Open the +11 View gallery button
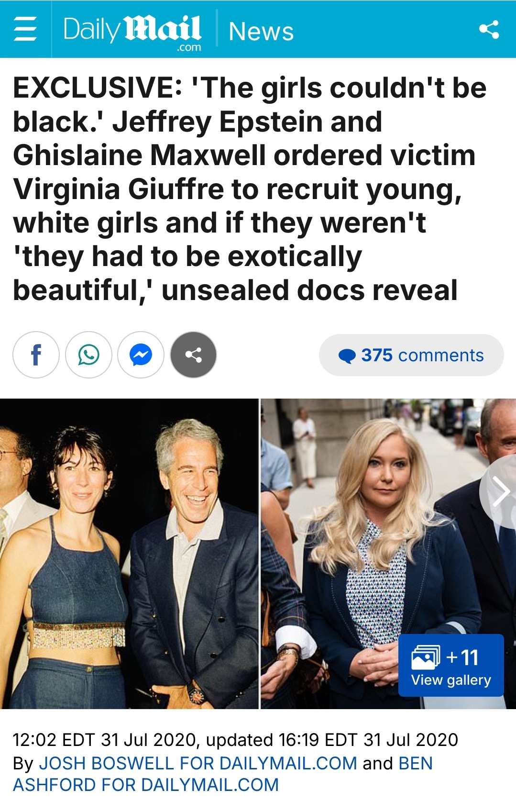The image size is (516, 812). [451, 665]
